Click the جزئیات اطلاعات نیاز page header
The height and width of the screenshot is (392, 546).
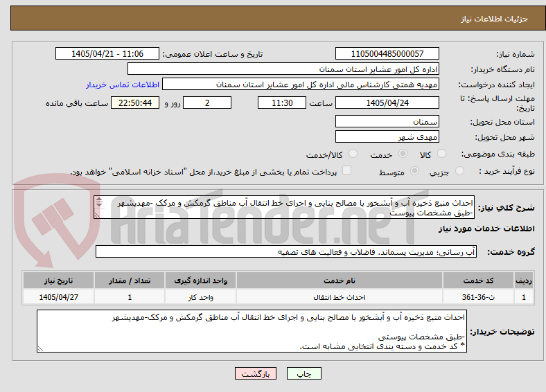[495, 19]
